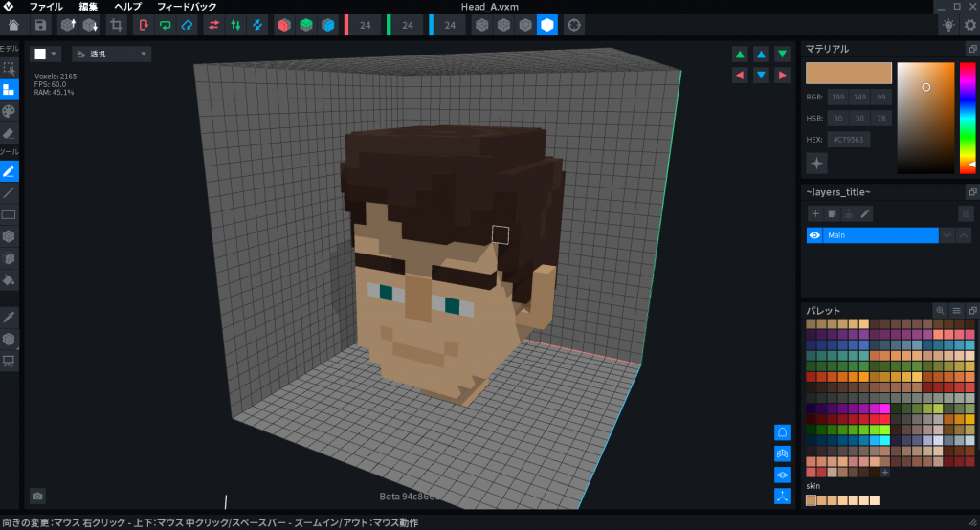Toggle visibility of the Main layer
Screen dimensions: 980x530
[x=815, y=235]
